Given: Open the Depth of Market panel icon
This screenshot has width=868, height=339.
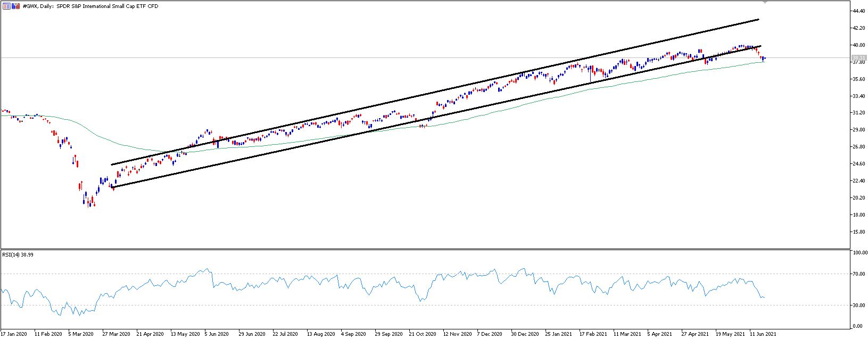Looking at the screenshot, I should tap(6, 6).
